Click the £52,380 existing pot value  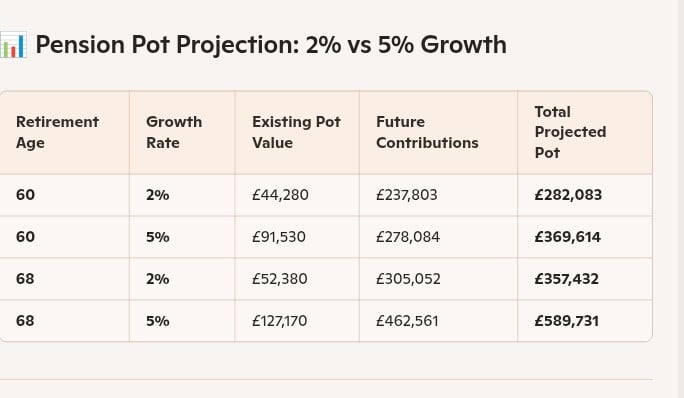(x=280, y=278)
